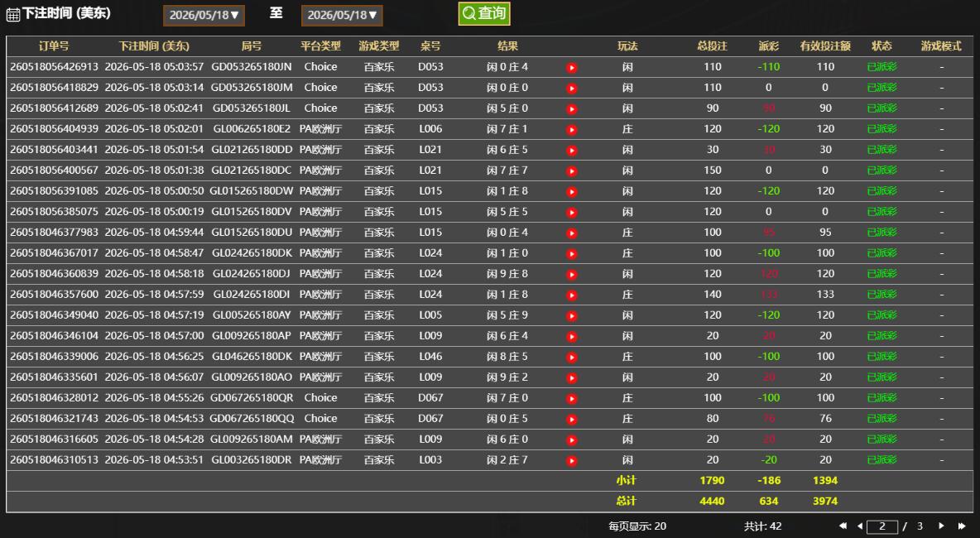The image size is (980, 538).
Task: Click the 订单号 column header
Action: [54, 46]
